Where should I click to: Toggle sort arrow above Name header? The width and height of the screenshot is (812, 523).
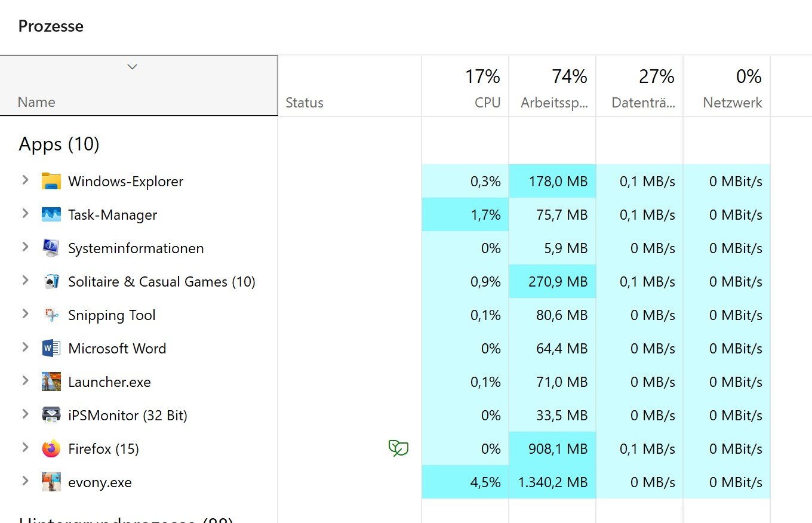[x=133, y=66]
